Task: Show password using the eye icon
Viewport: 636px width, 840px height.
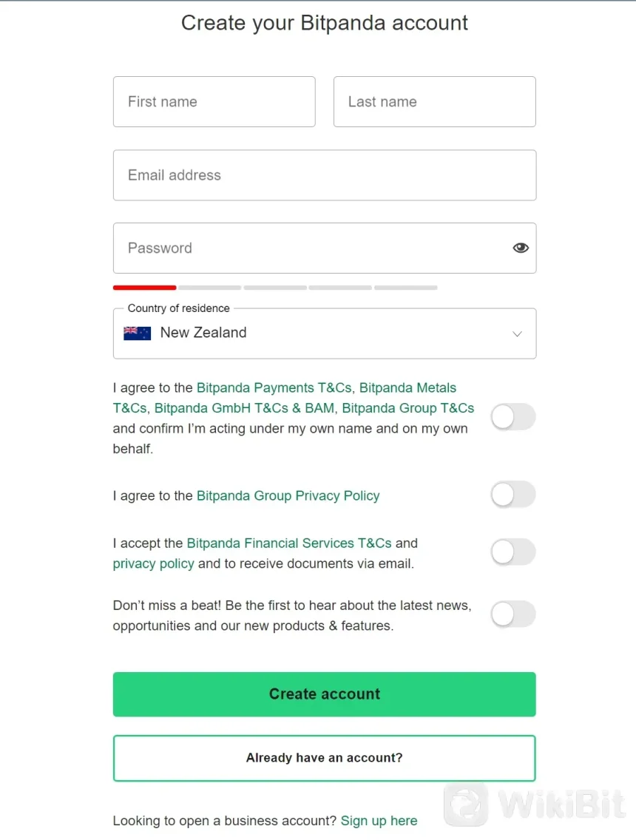Action: click(521, 248)
